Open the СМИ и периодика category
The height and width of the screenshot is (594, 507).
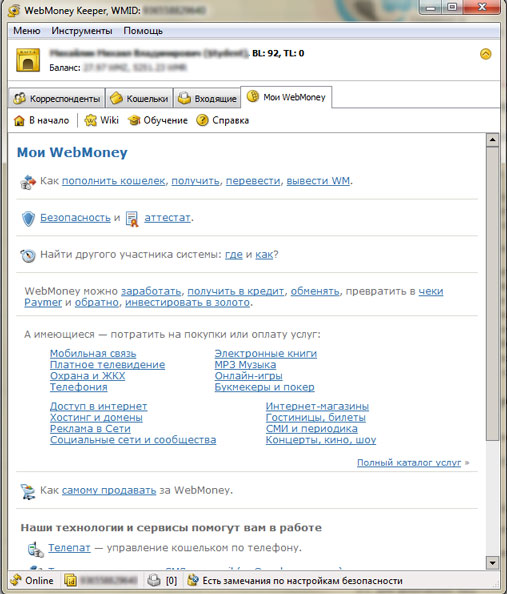click(x=311, y=428)
